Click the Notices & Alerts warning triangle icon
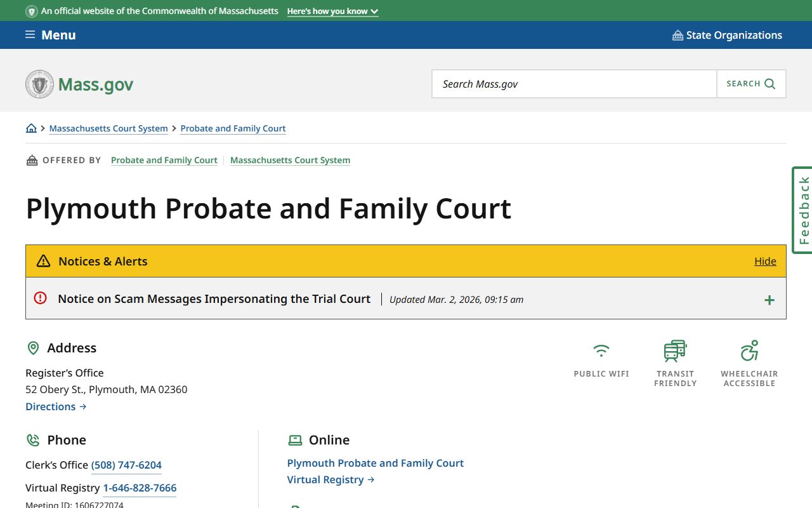Viewport: 812px width, 508px height. pyautogui.click(x=43, y=261)
